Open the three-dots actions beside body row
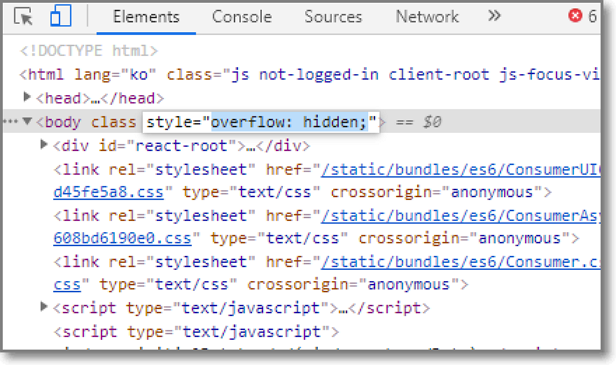This screenshot has width=616, height=365. tap(11, 121)
